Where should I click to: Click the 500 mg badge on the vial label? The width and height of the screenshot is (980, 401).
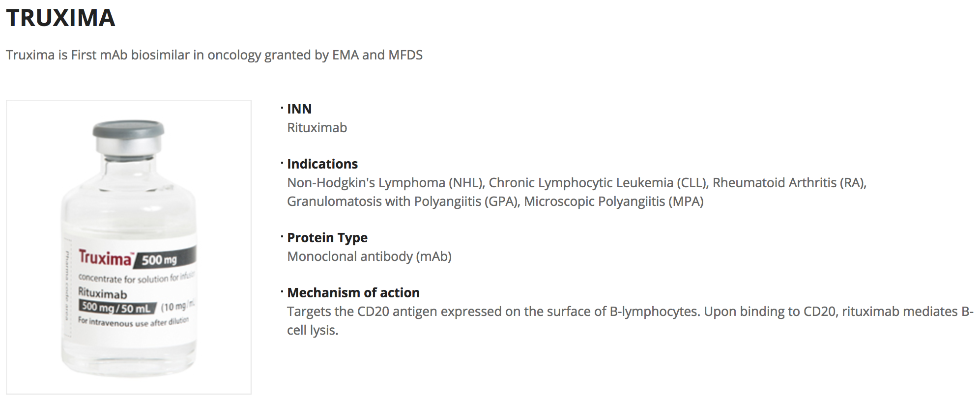[x=160, y=259]
